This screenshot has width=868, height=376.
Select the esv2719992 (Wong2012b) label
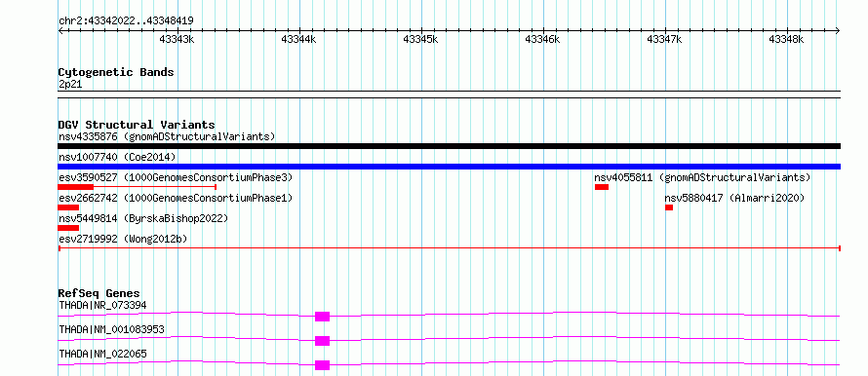[x=123, y=239]
